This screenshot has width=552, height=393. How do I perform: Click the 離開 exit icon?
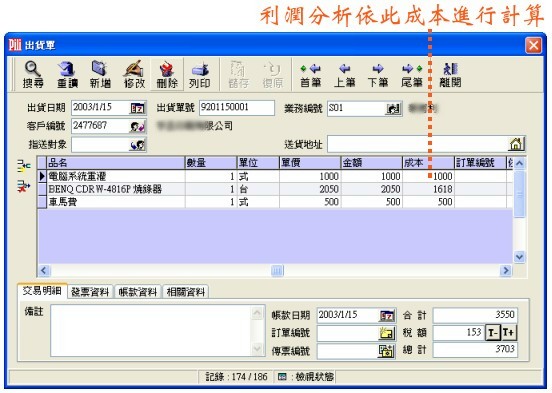(450, 74)
